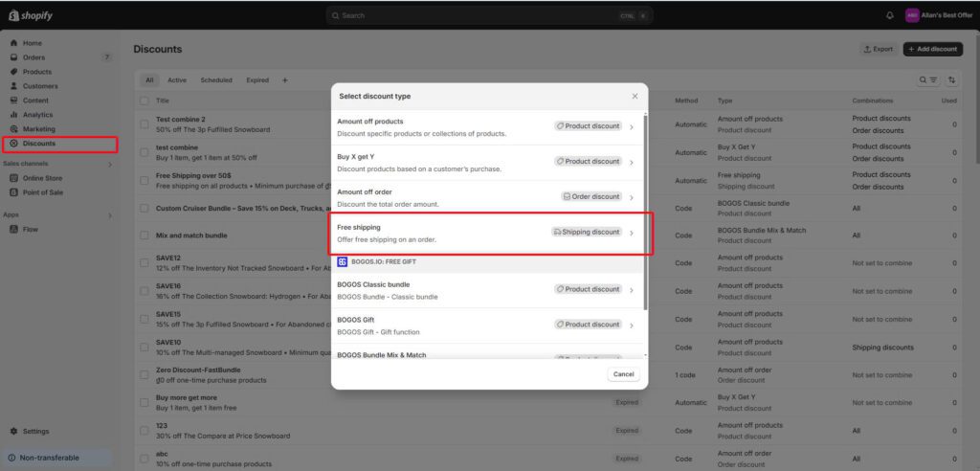This screenshot has width=980, height=471.
Task: Click the Add discount button
Action: click(x=932, y=49)
